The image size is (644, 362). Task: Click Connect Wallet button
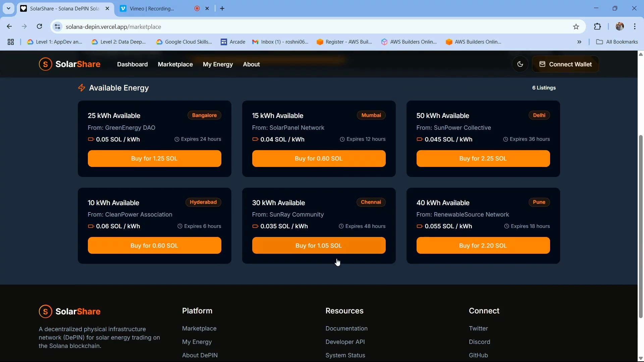[565, 64]
